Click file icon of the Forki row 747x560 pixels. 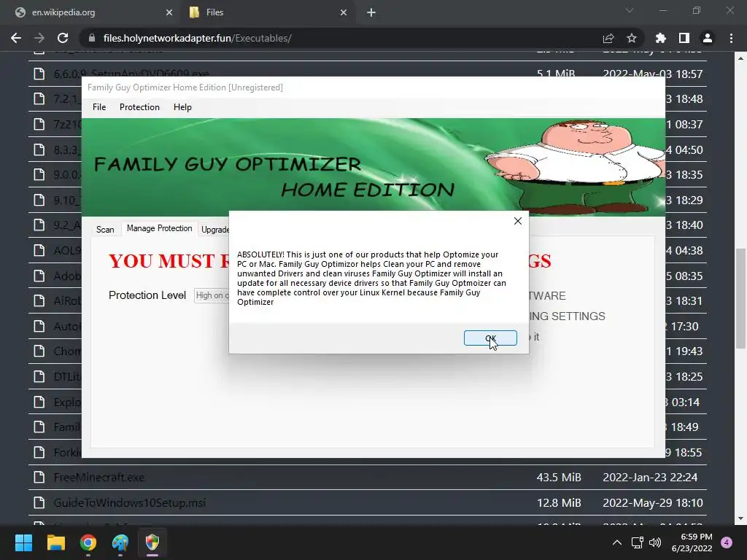pyautogui.click(x=39, y=452)
